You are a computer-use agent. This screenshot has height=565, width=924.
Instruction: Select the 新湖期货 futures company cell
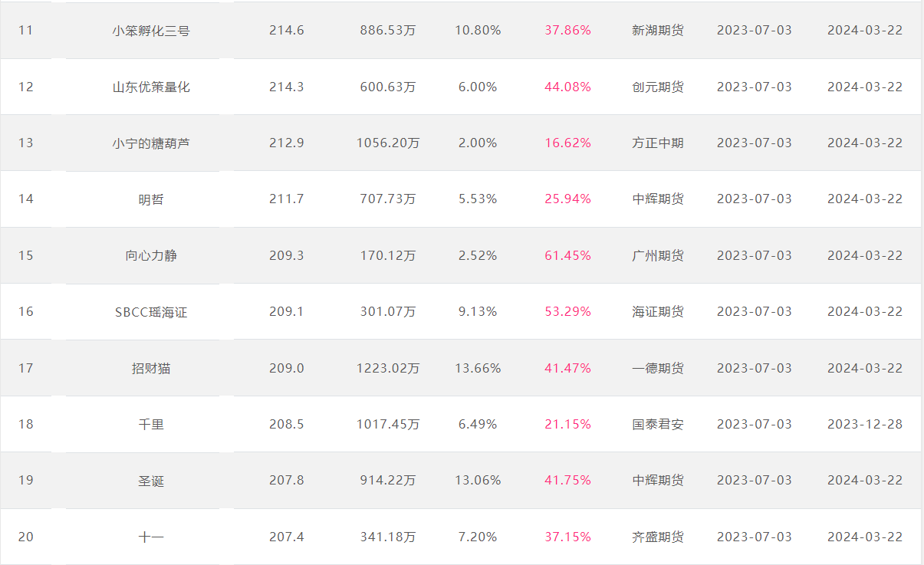point(658,31)
